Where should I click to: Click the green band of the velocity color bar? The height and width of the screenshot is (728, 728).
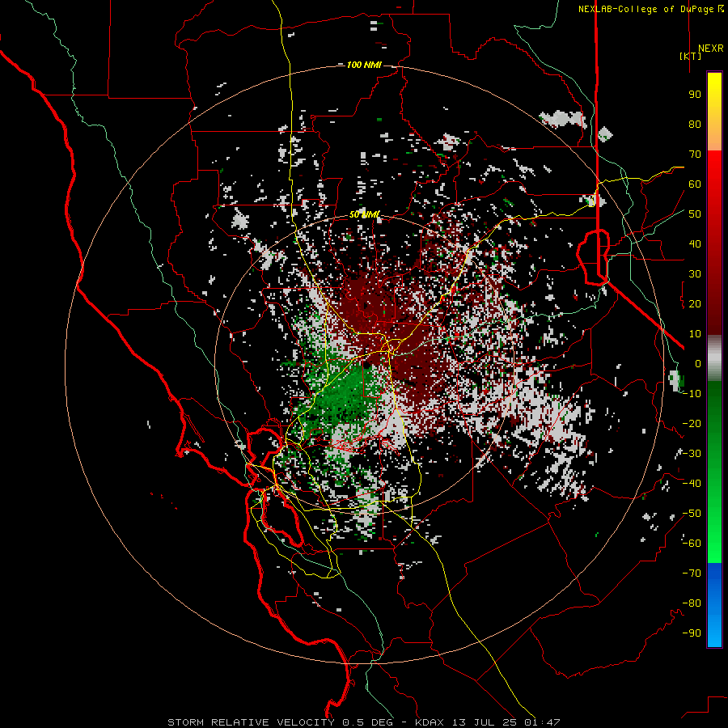(714, 472)
